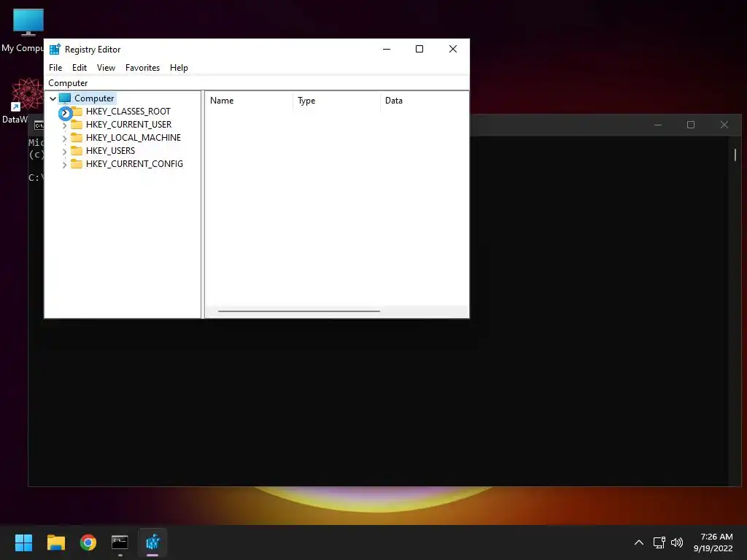Viewport: 747px width, 560px height.
Task: Click the HKEY_LOCAL_MACHINE folder icon
Action: (x=77, y=138)
